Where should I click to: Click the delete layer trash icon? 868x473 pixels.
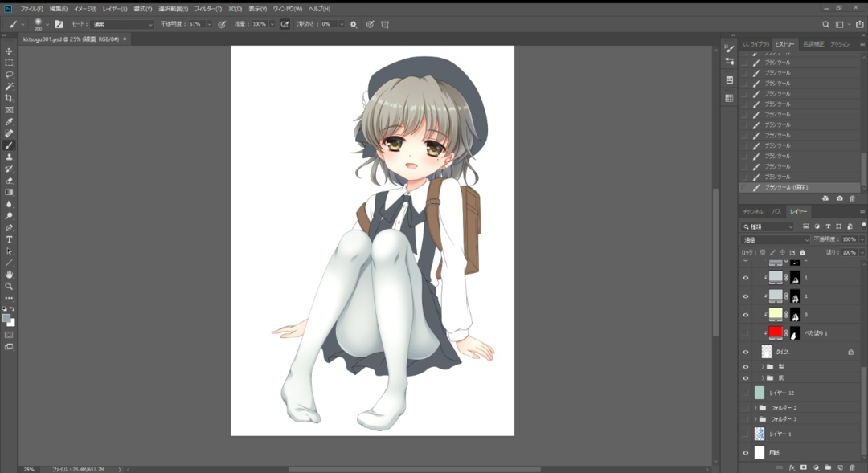(852, 467)
